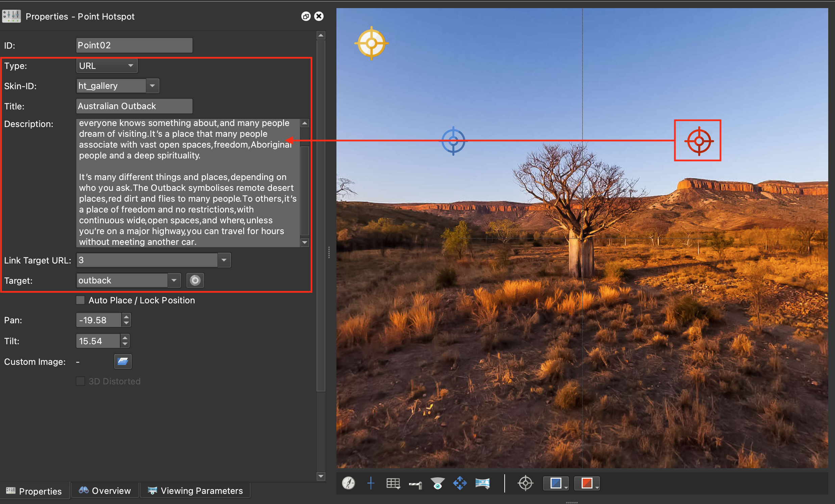Expand the Link Target URL dropdown
The width and height of the screenshot is (835, 504).
224,260
